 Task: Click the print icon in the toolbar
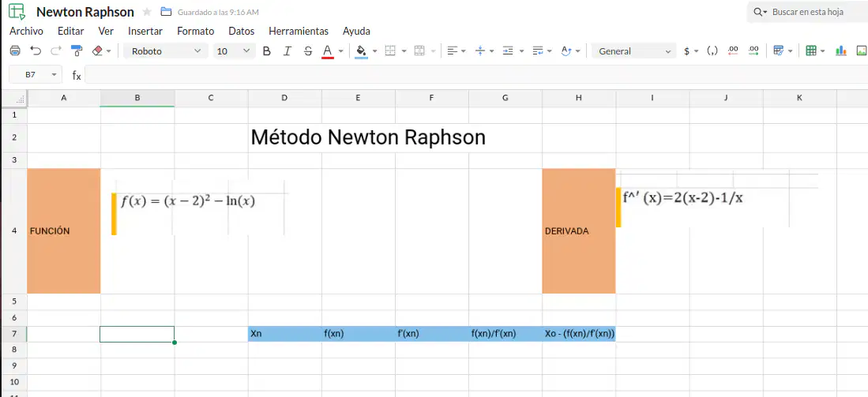point(16,51)
